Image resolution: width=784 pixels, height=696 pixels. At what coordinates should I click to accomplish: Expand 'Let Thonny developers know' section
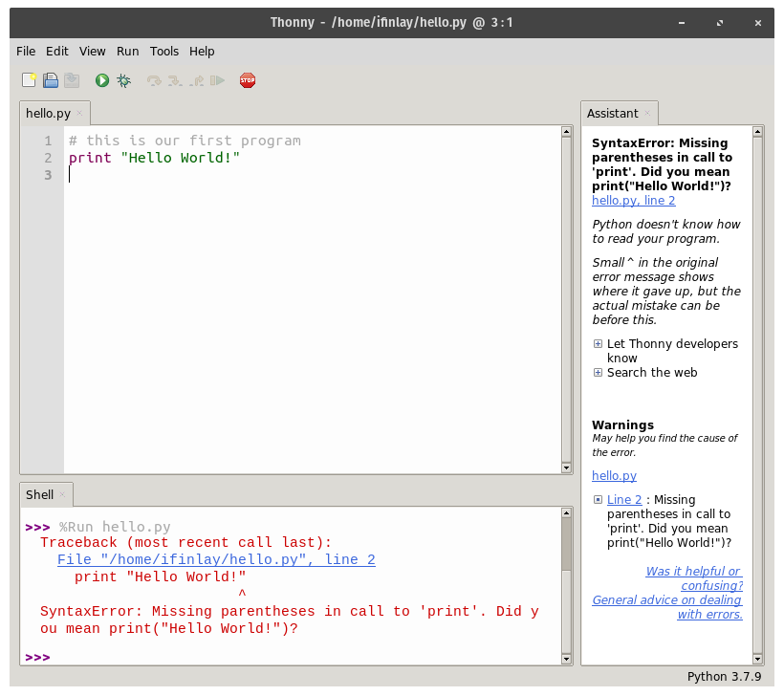click(598, 343)
